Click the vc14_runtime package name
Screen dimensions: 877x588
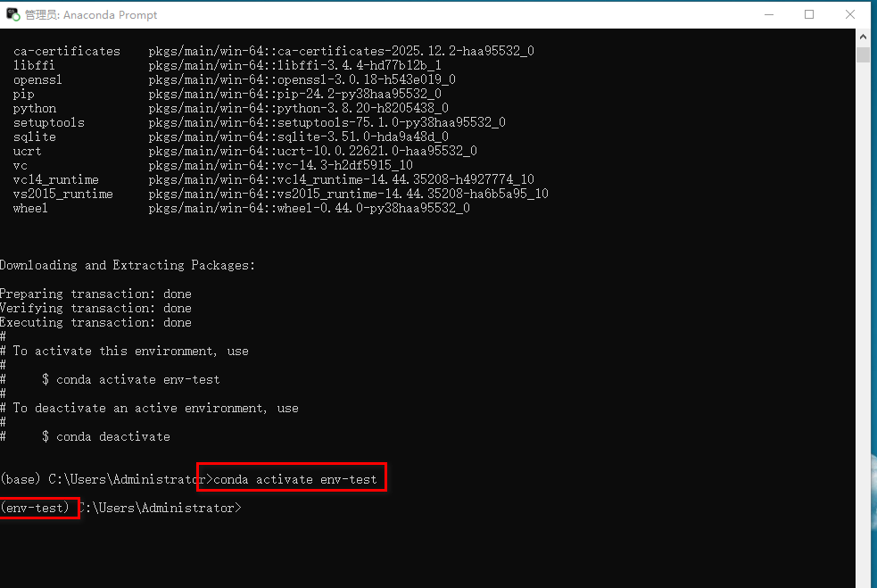(56, 179)
